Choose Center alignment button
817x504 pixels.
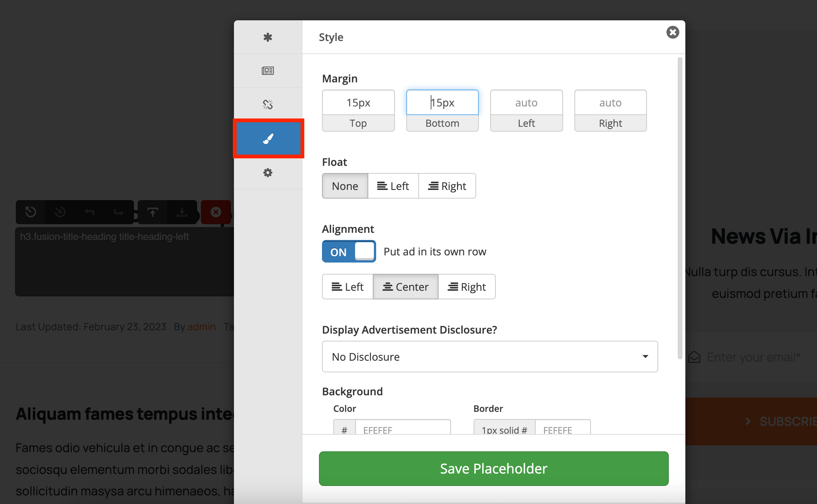click(405, 287)
